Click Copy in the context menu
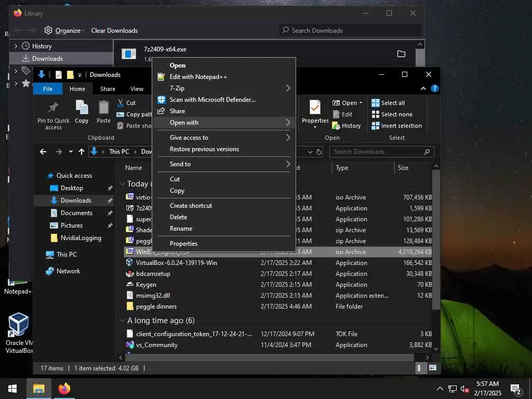This screenshot has width=532, height=399. (177, 191)
